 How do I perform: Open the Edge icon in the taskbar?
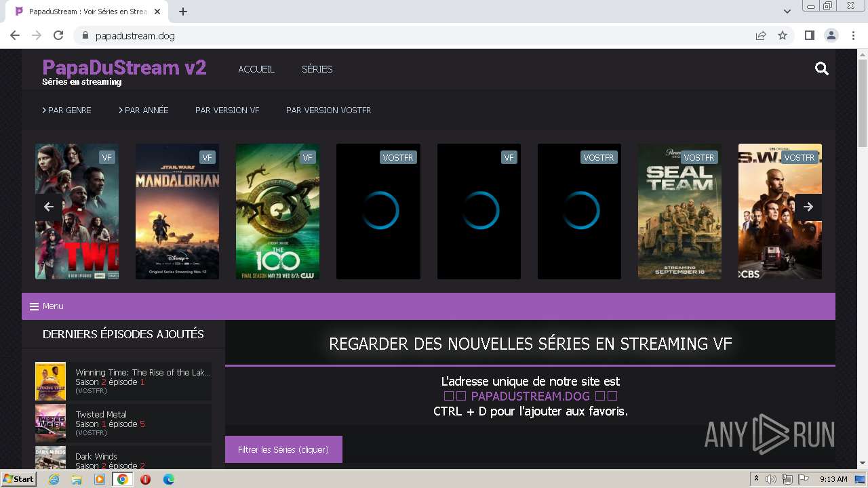tap(168, 479)
